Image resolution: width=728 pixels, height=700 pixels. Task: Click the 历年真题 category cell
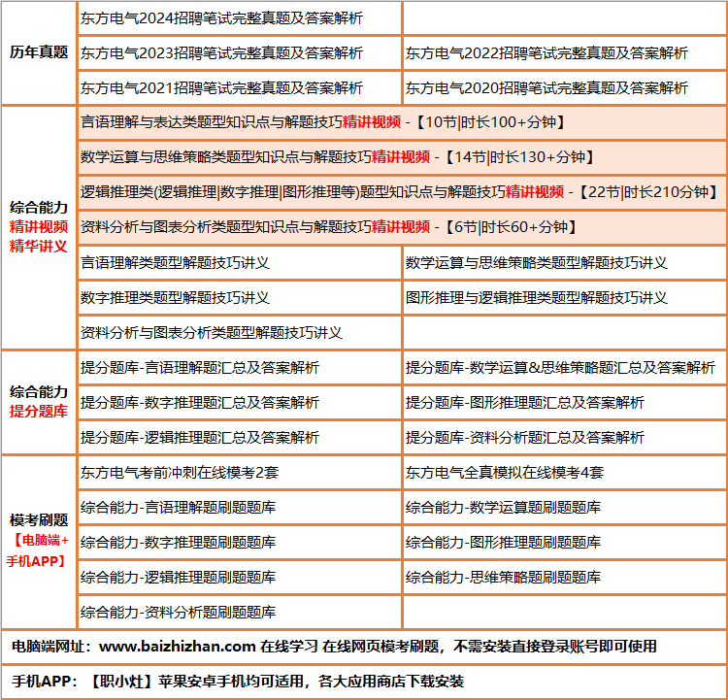(39, 52)
